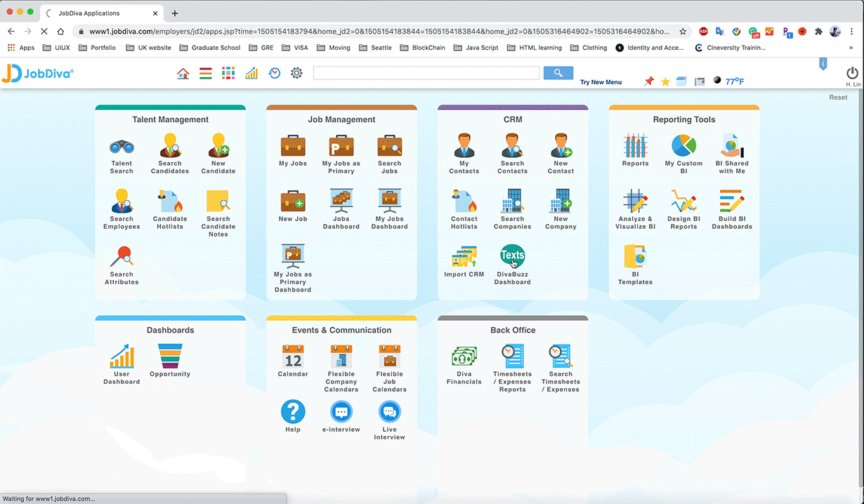Screen dimensions: 864x504
Task: Open My Custom BI pie chart
Action: point(684,145)
